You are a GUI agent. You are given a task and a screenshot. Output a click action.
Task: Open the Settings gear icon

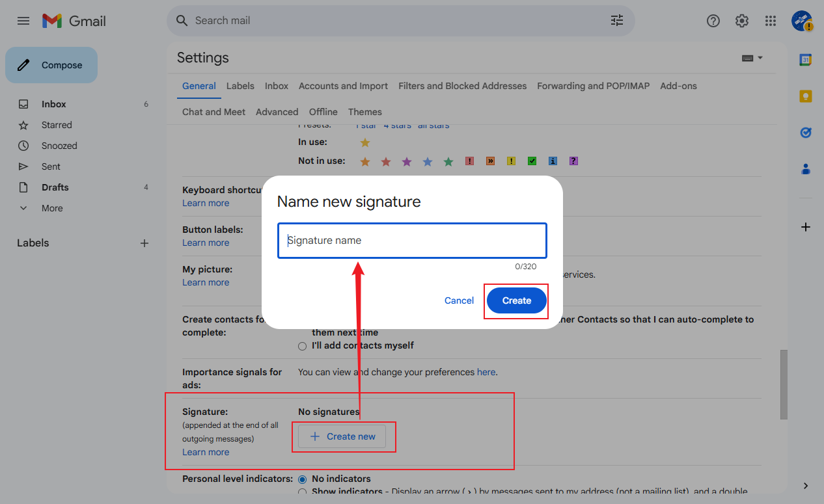(x=742, y=21)
